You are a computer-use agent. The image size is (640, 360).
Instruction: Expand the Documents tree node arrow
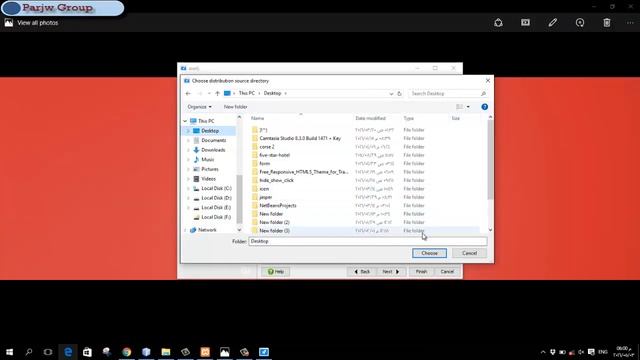189,140
